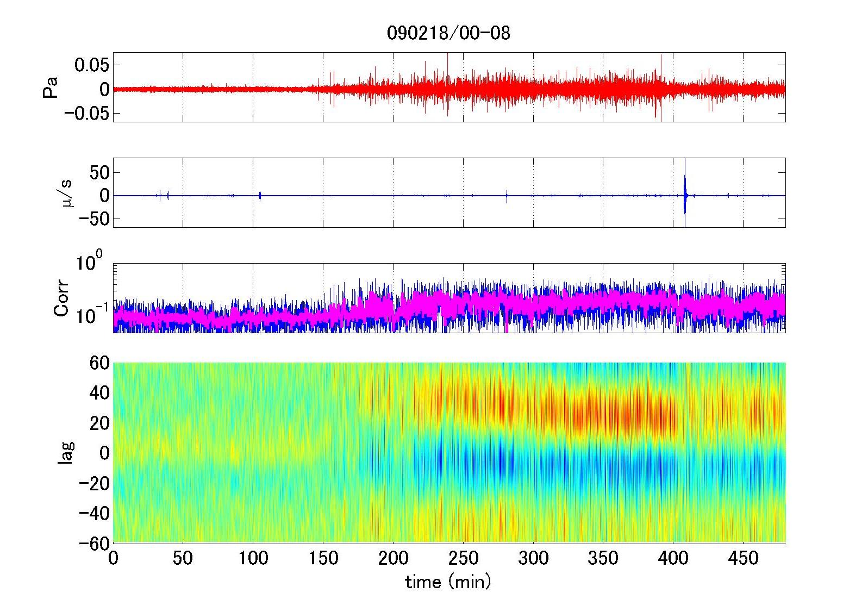Click the plot title "090218/00-08"
The height and width of the screenshot is (611, 868).
pos(448,34)
